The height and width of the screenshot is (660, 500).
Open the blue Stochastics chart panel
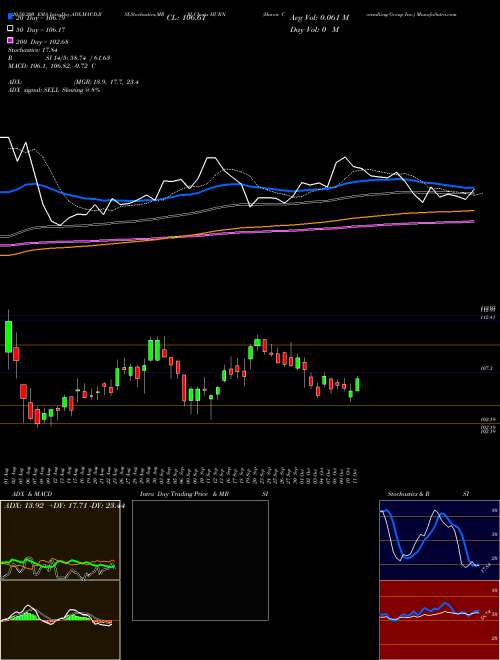(439, 540)
